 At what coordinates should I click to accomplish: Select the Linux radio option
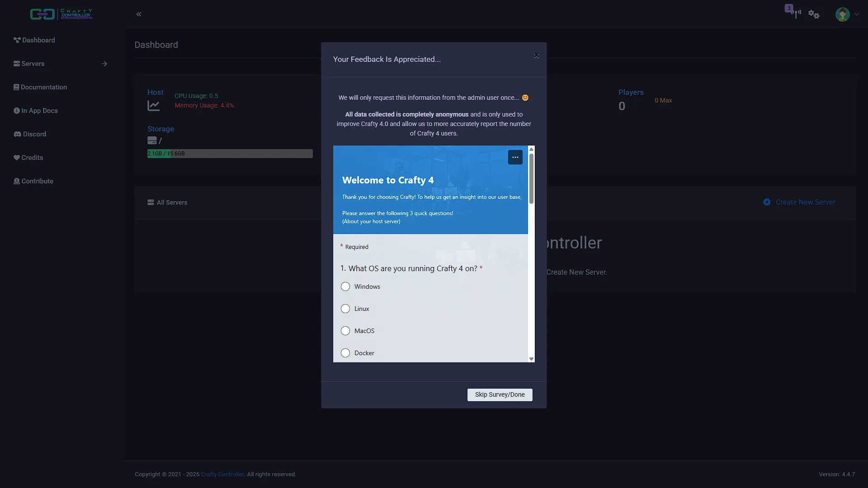coord(345,309)
